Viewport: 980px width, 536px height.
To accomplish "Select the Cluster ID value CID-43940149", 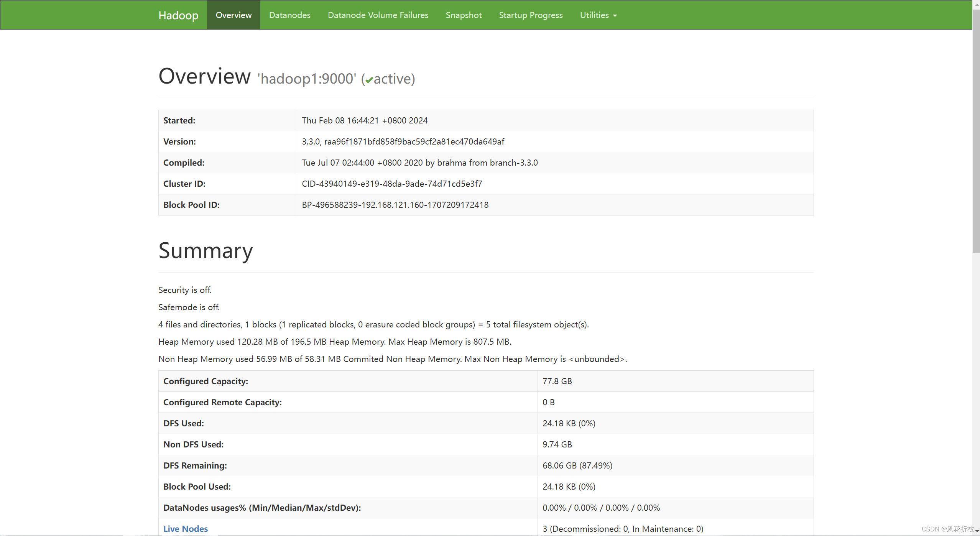I will 392,184.
